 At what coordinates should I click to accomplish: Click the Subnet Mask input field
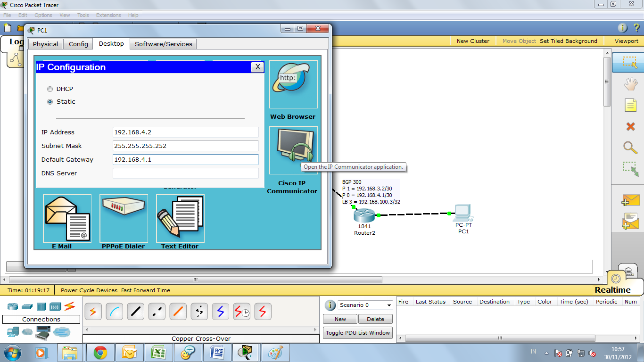click(x=186, y=146)
